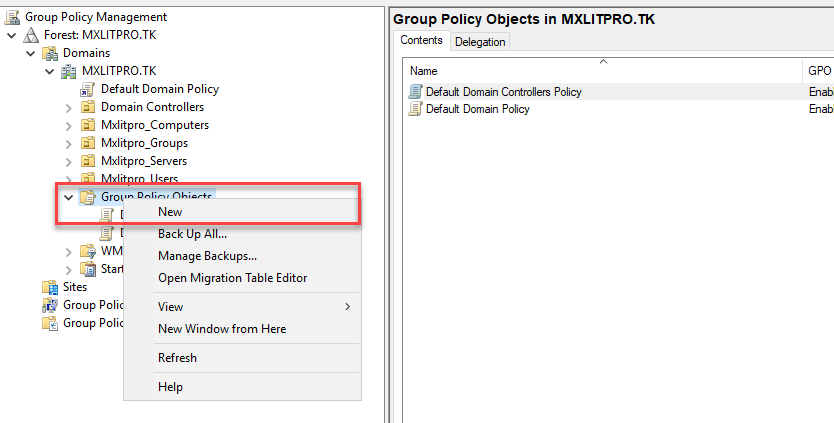Image resolution: width=834 pixels, height=423 pixels.
Task: Expand the Mxlitpro_Groups OU
Action: pyautogui.click(x=68, y=143)
